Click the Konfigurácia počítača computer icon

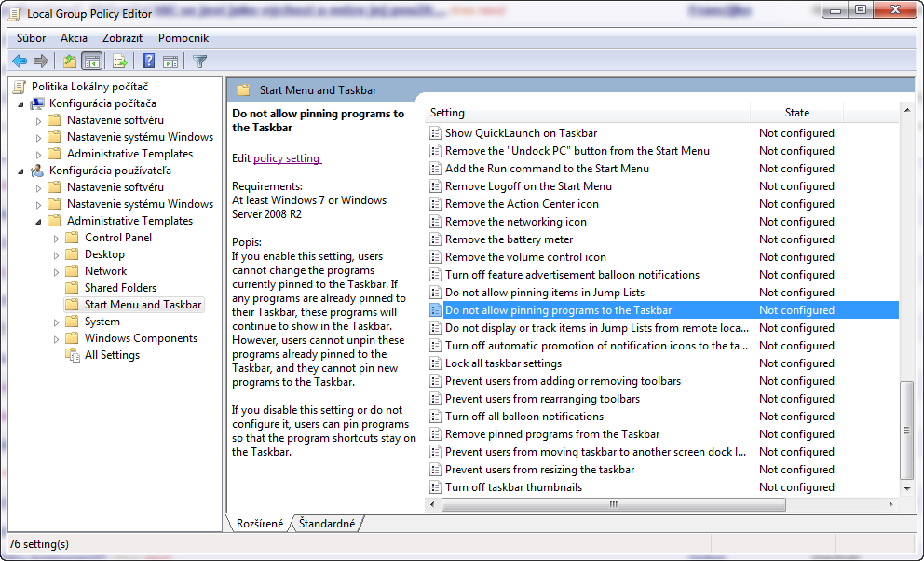tap(37, 103)
